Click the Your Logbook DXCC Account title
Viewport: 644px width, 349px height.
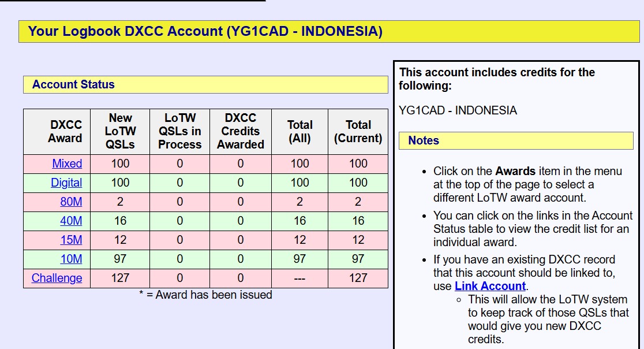tap(205, 31)
